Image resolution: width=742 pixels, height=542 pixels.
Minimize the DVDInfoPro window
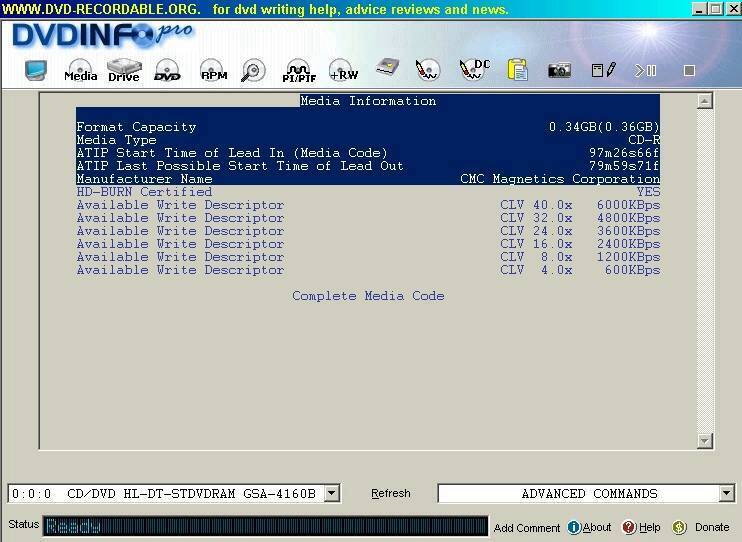(x=700, y=9)
